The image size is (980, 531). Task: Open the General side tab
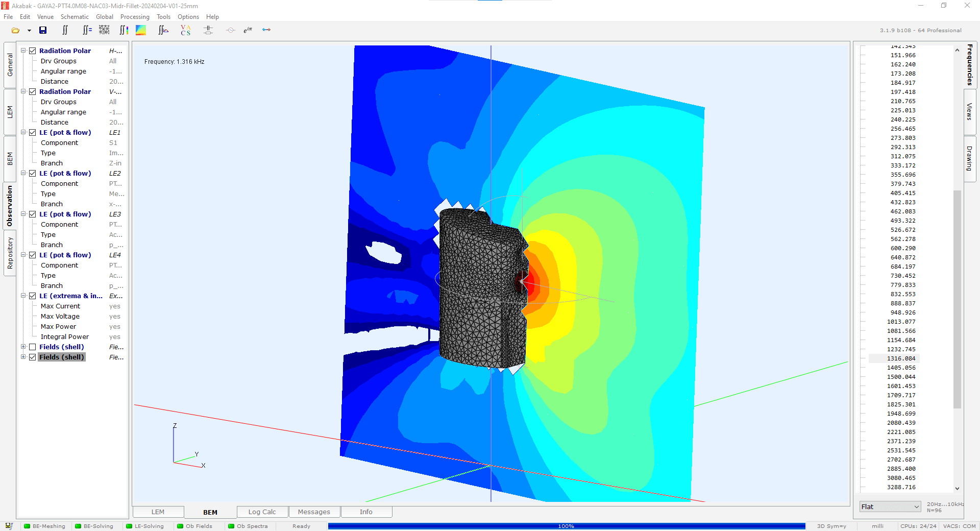(10, 65)
